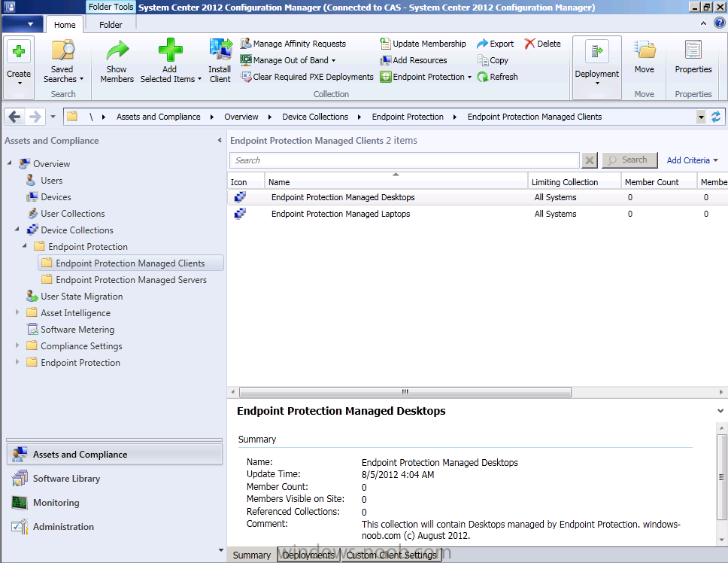Click the breadcrumb refresh icon
728x563 pixels.
[x=716, y=117]
